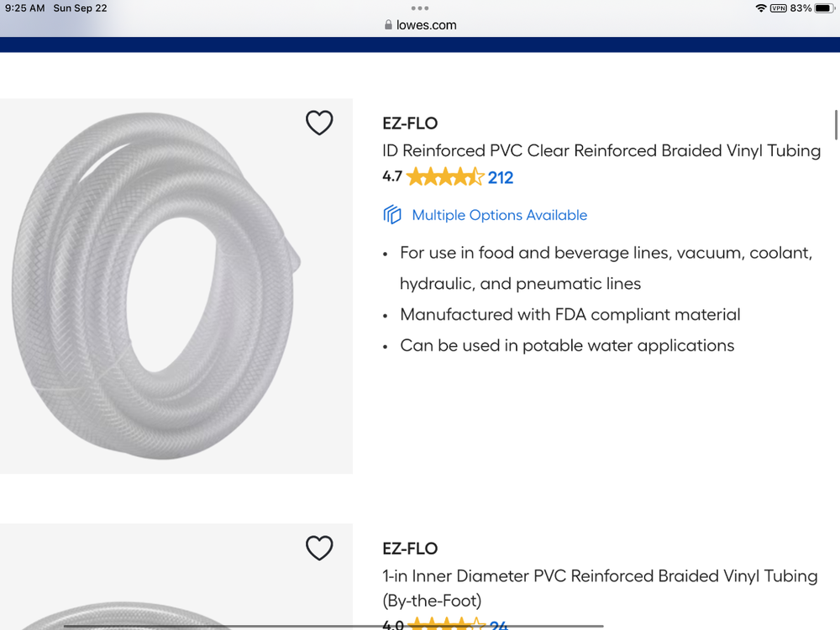Screen dimensions: 840x630
Task: Tap the battery icon in status bar
Action: coord(823,8)
